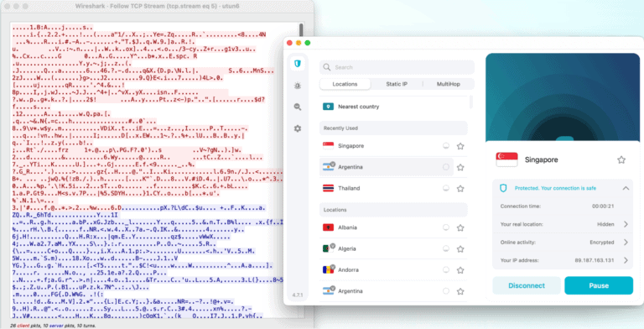Expand the Online activity details
Screen dimensions: 644x329
626,243
